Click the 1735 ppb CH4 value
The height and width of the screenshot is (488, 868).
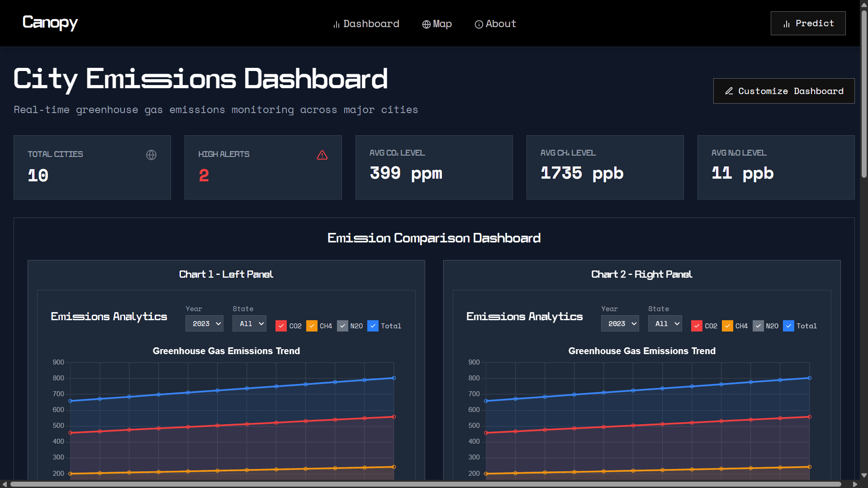pyautogui.click(x=582, y=173)
